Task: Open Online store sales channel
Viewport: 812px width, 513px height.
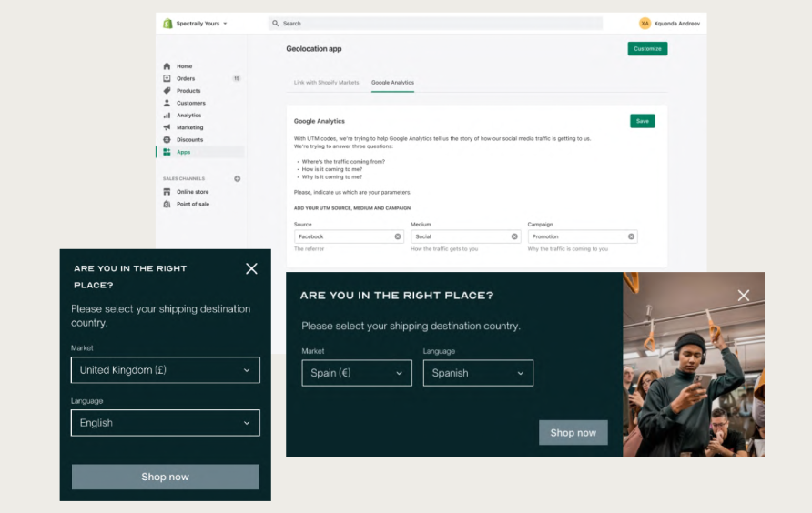Action: tap(193, 192)
